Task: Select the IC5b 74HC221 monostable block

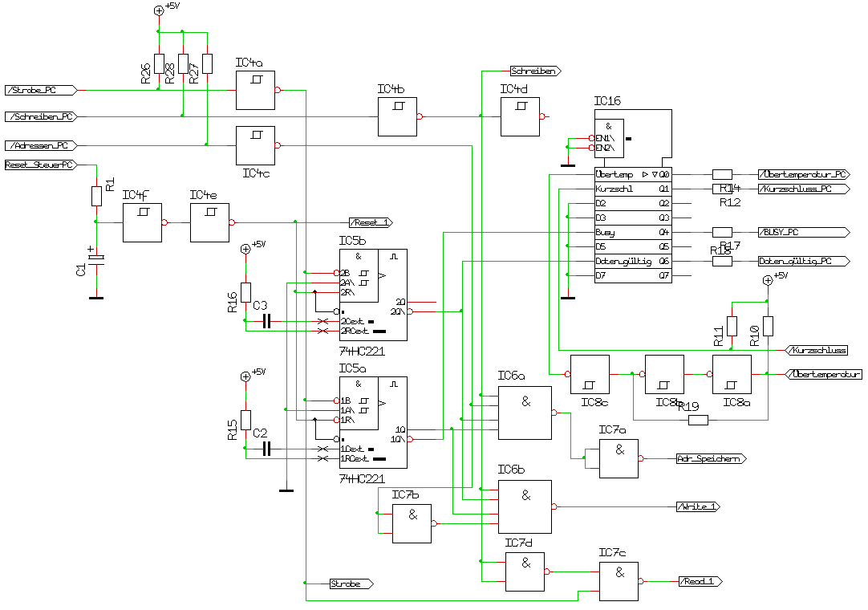Action: [372, 295]
